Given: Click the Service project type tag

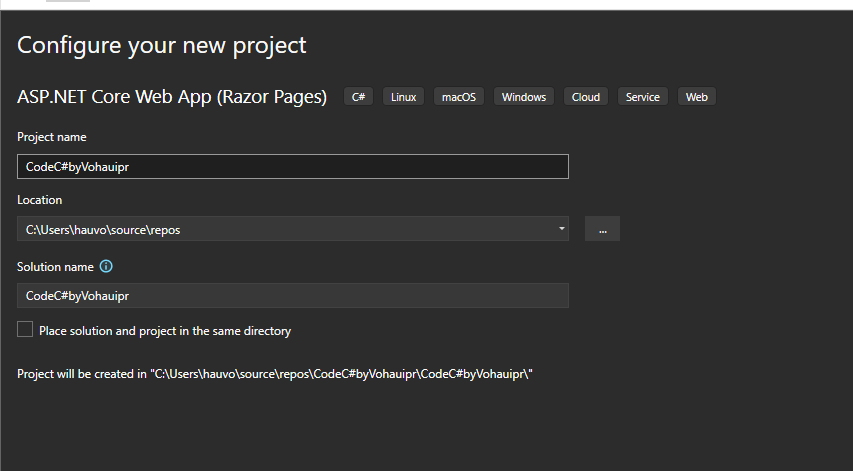Looking at the screenshot, I should 643,97.
